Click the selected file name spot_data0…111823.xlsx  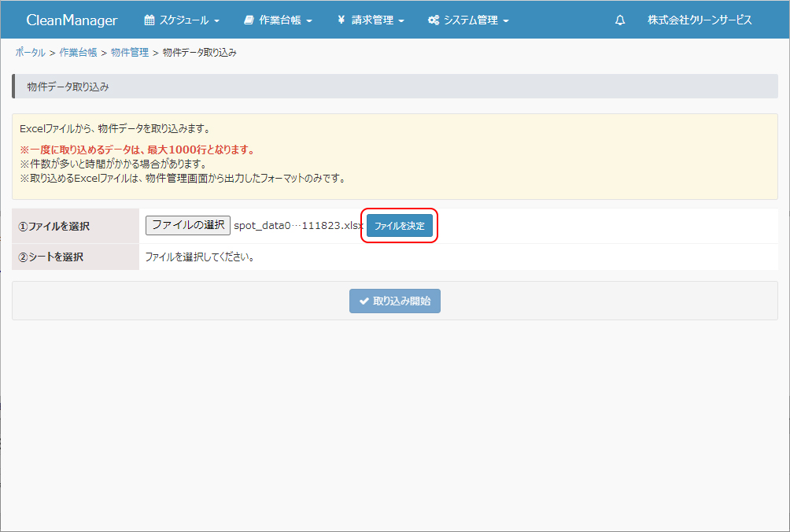point(298,226)
